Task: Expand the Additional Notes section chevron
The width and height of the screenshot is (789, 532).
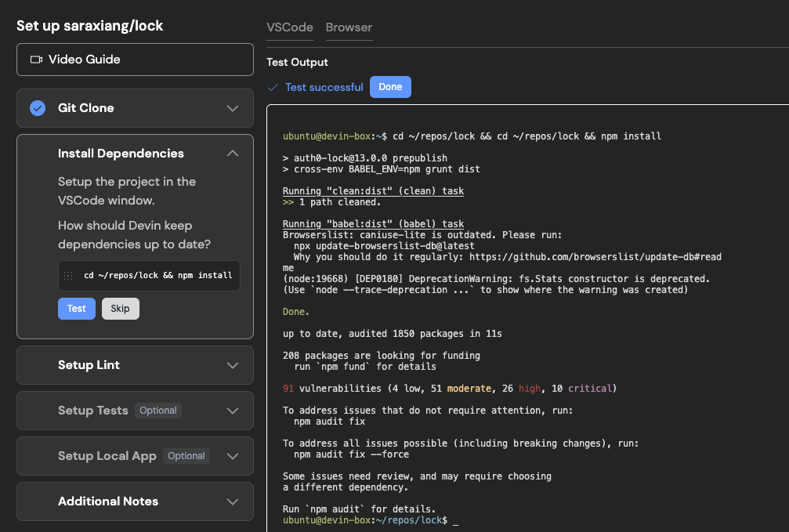Action: pos(233,501)
